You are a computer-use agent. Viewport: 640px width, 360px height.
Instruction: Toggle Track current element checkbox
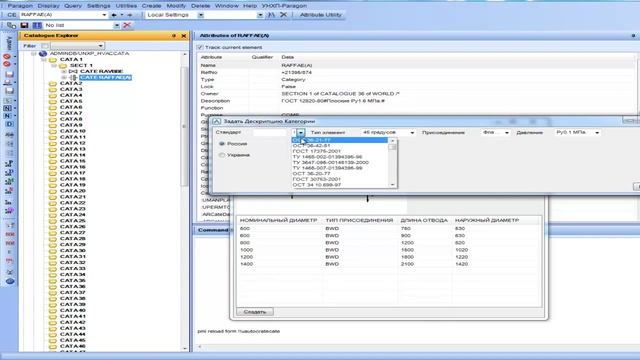(200, 47)
